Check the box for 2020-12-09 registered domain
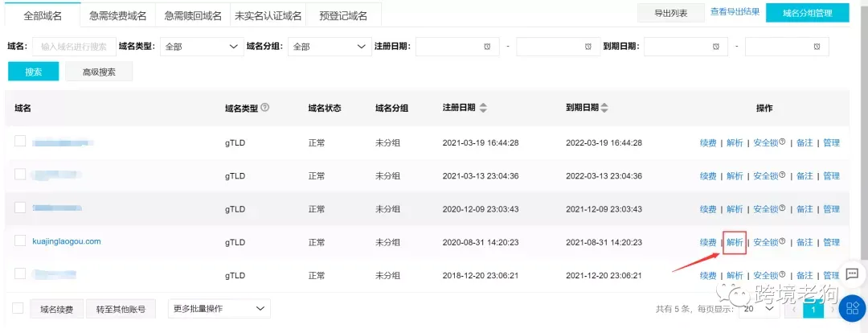This screenshot has width=868, height=333. pyautogui.click(x=20, y=208)
